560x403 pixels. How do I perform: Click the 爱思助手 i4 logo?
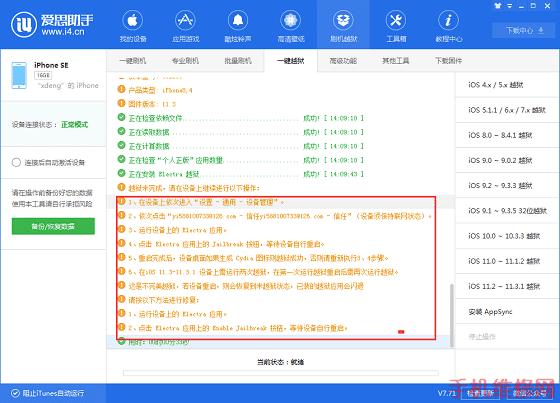[24, 25]
